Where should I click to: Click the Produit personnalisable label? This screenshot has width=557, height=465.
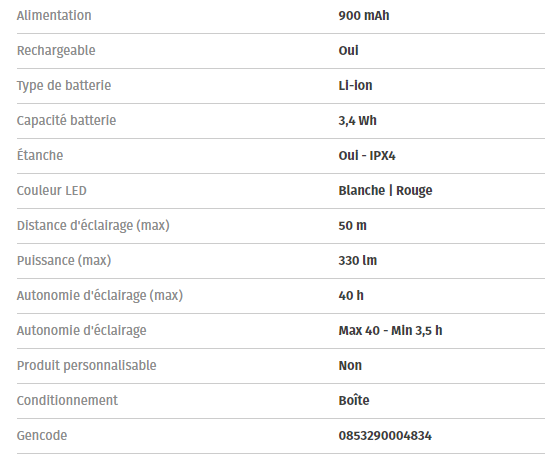pos(87,366)
